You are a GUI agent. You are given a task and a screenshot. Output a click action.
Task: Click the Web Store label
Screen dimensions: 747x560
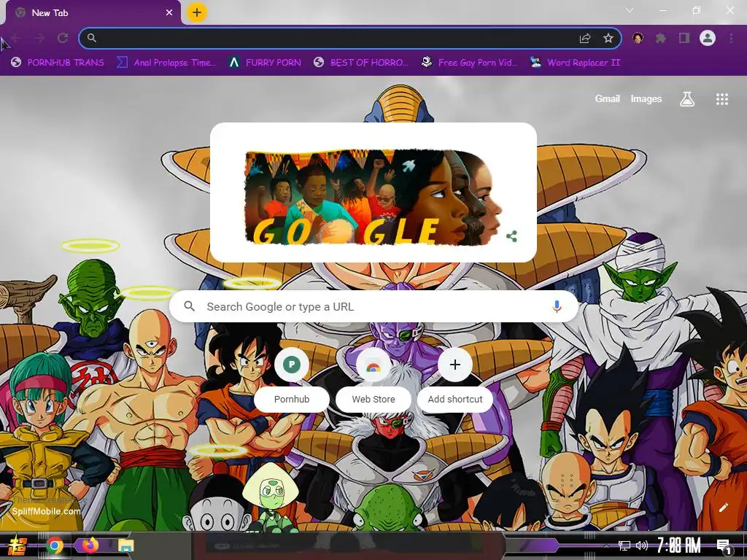coord(373,399)
